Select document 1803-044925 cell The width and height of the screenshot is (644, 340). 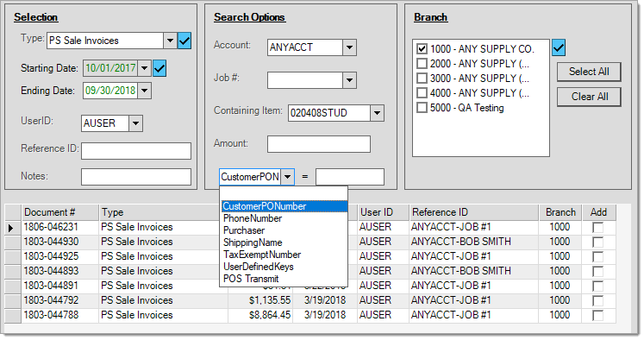pyautogui.click(x=60, y=256)
